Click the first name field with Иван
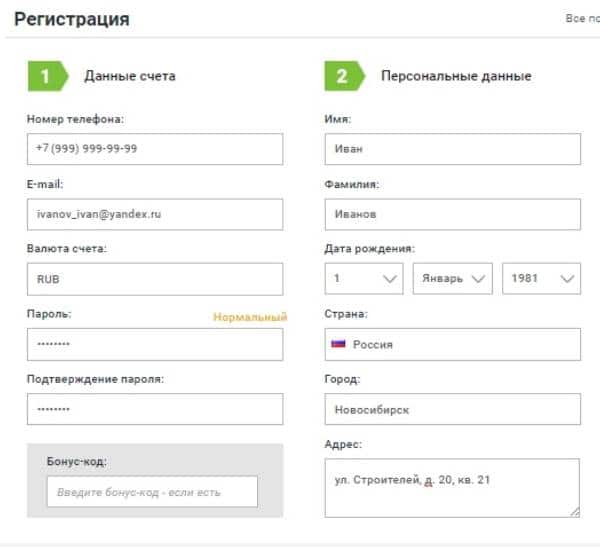600x547 pixels. [452, 149]
